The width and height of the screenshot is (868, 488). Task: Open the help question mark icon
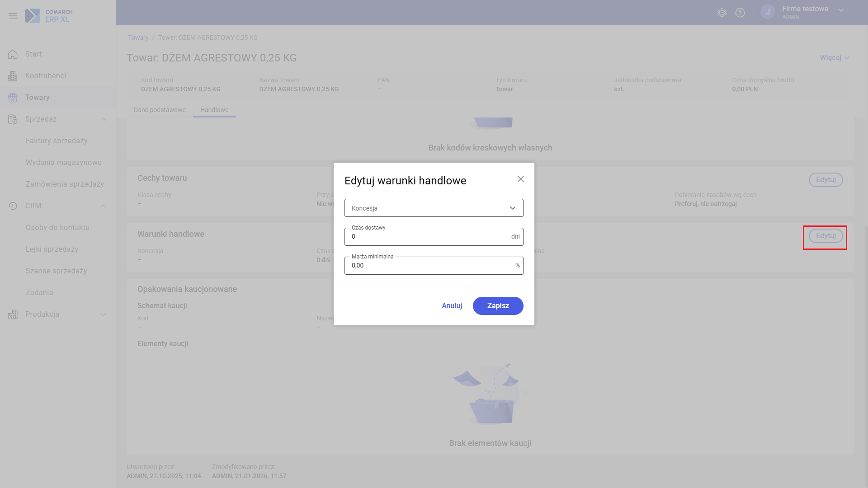point(740,13)
